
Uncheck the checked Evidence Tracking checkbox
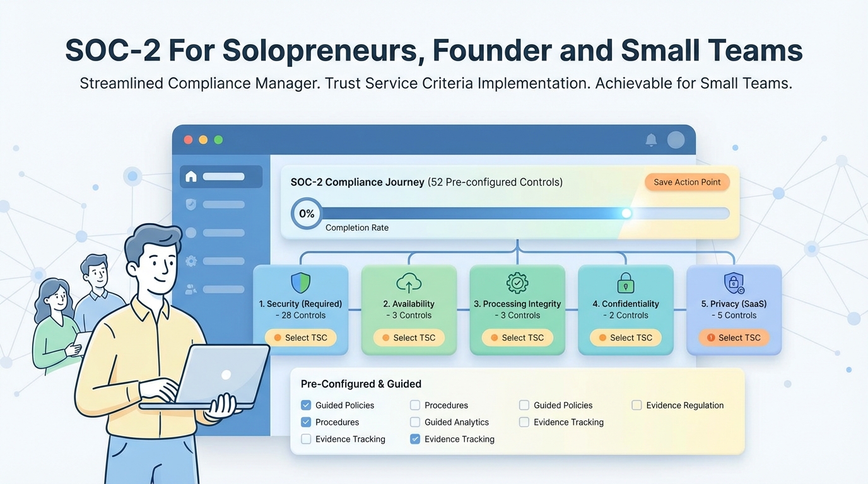[x=415, y=439]
